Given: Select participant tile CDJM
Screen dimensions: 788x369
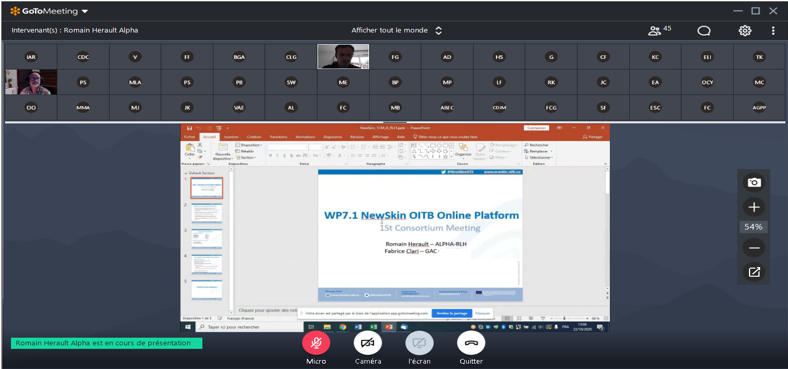Looking at the screenshot, I should coord(499,108).
